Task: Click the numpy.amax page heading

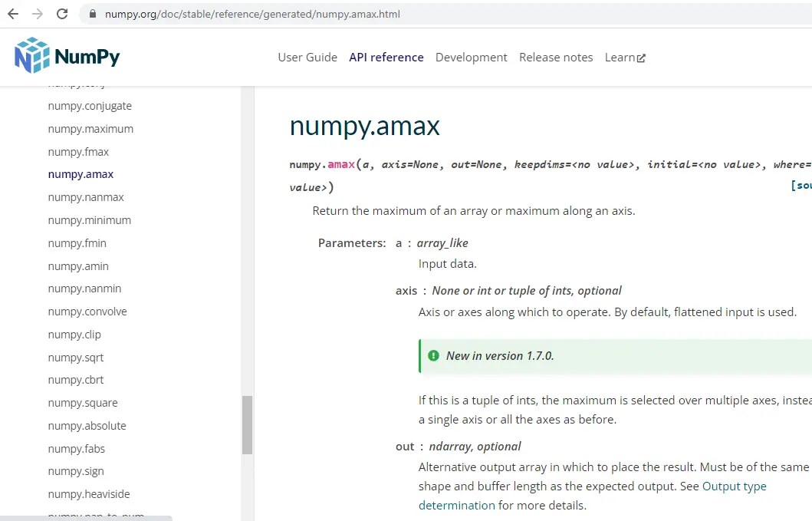Action: tap(364, 126)
